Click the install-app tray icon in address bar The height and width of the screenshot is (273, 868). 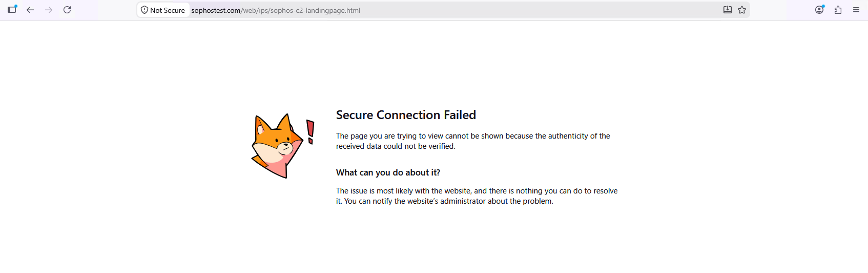point(727,10)
